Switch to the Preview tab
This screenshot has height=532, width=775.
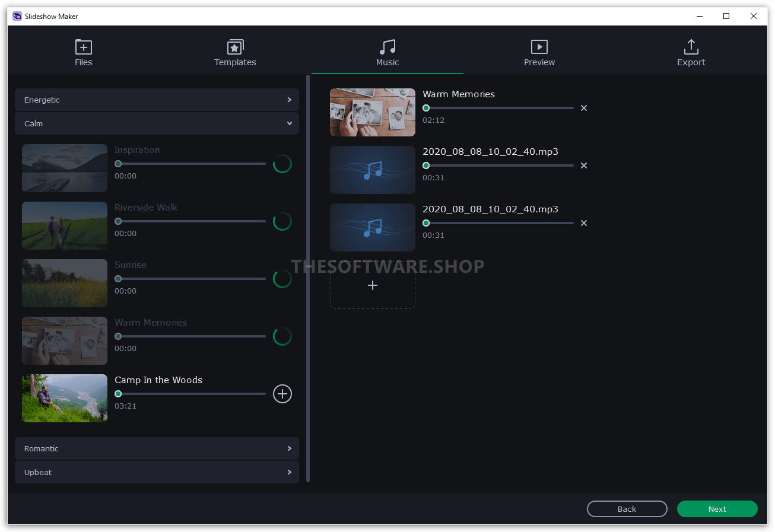pos(539,52)
